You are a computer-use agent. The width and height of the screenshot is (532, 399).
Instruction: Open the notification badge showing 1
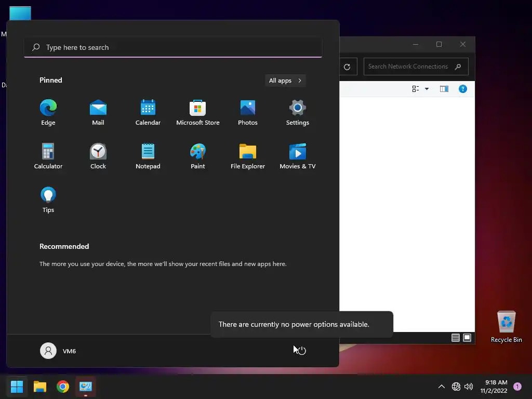point(517,387)
